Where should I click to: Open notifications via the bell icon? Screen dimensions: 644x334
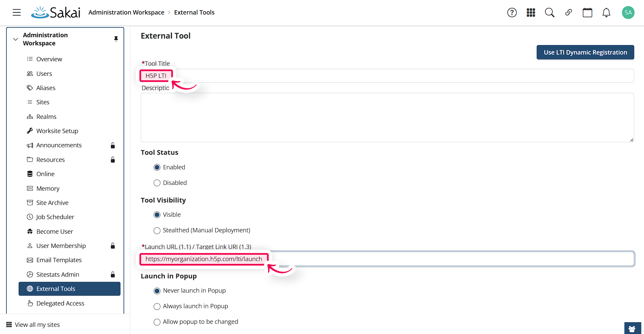click(x=606, y=13)
